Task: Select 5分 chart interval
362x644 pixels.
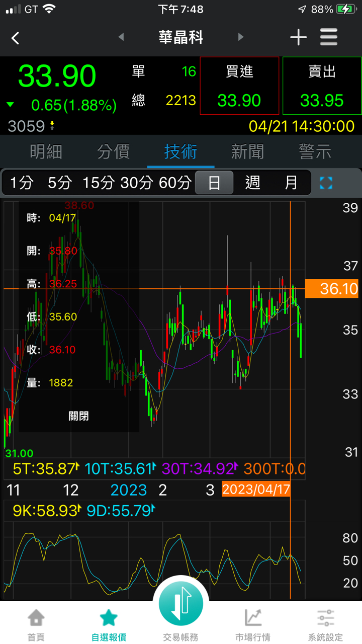Action: point(59,183)
